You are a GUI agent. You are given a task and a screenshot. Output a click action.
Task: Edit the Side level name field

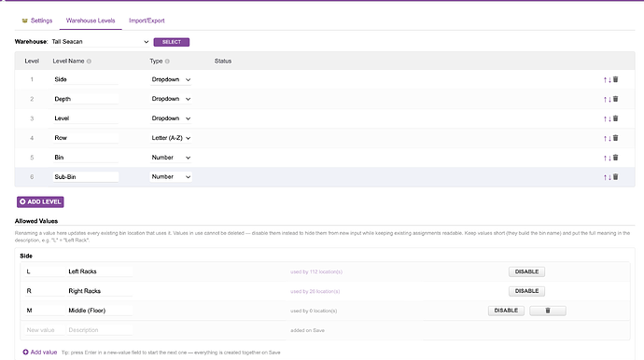[86, 79]
